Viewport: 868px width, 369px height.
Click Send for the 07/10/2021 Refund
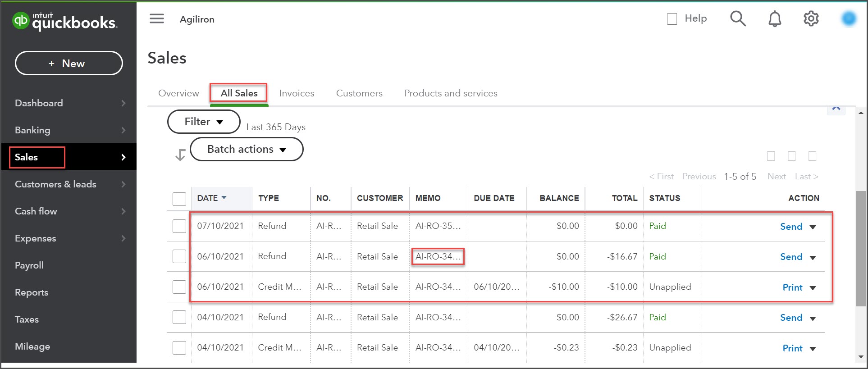(x=791, y=227)
